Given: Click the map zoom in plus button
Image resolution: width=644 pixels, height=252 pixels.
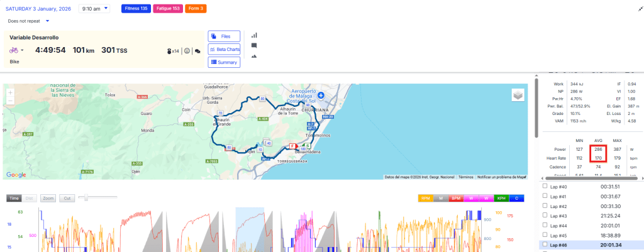Looking at the screenshot, I should [x=10, y=92].
